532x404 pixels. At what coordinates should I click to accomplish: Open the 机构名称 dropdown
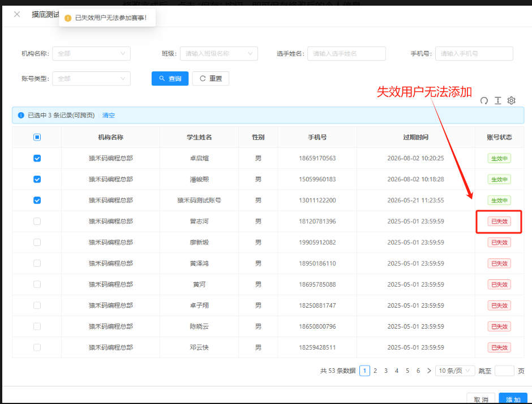(91, 54)
